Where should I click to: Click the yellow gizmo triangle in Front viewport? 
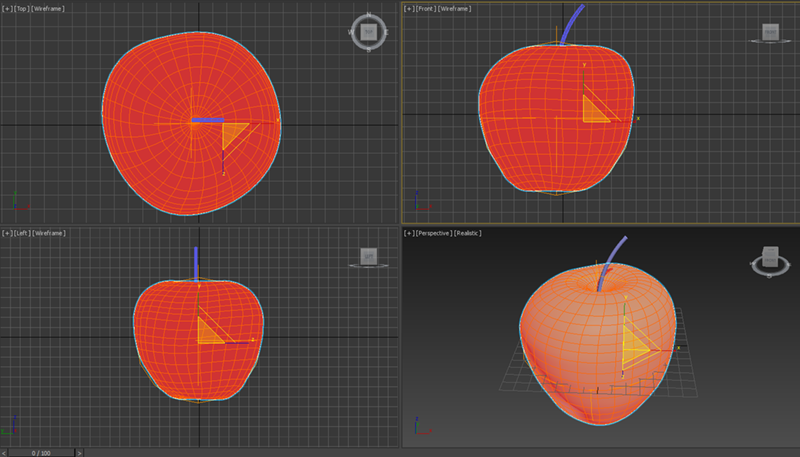593,111
